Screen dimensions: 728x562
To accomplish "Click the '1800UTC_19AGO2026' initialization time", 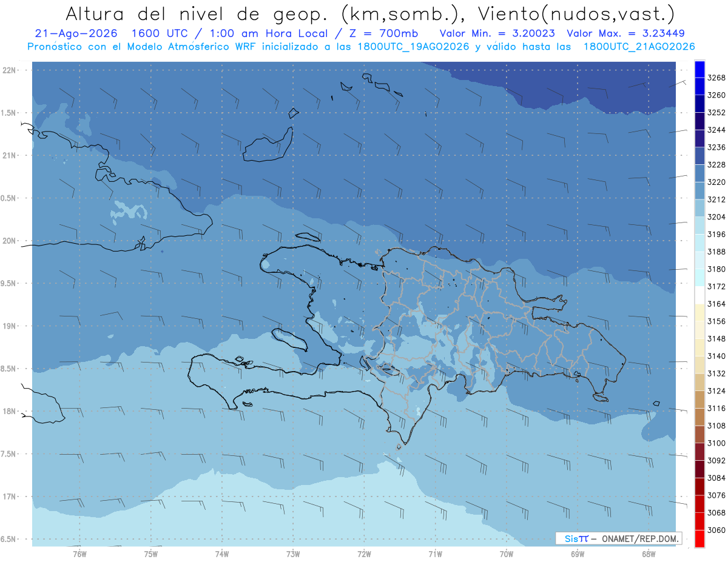I will tap(415, 47).
